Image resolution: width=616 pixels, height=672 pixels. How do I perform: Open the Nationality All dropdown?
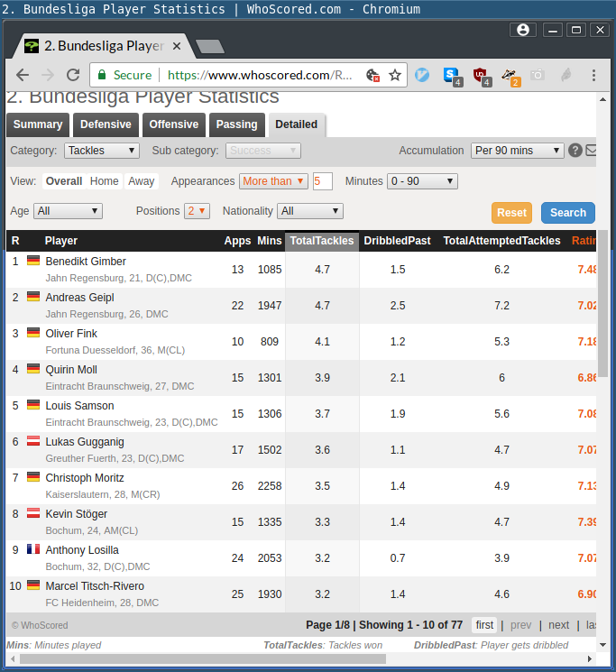point(310,211)
